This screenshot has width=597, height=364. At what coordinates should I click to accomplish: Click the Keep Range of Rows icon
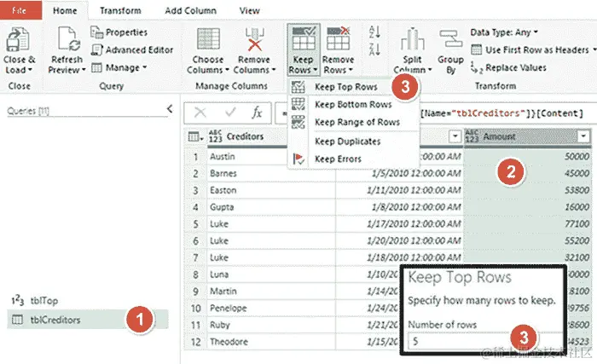pyautogui.click(x=298, y=122)
